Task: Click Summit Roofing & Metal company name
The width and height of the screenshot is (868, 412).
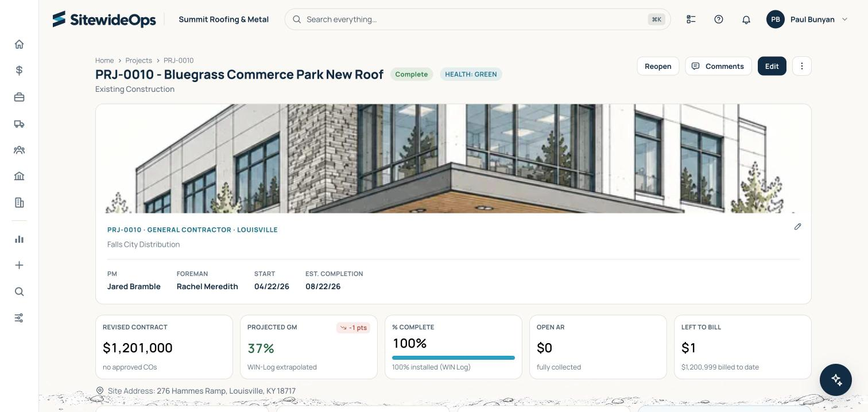Action: [x=224, y=19]
